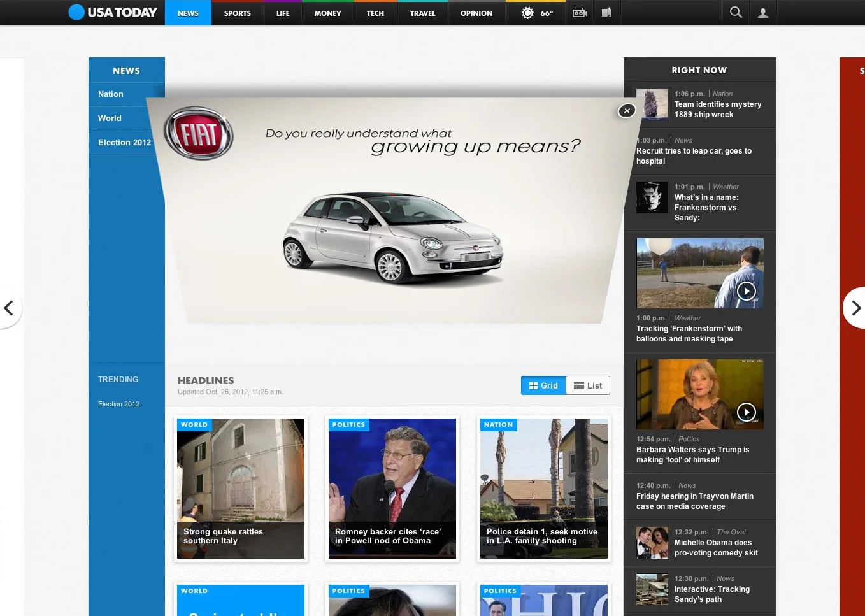Close the Fiat advertisement overlay
Viewport: 865px width, 616px height.
pyautogui.click(x=627, y=111)
